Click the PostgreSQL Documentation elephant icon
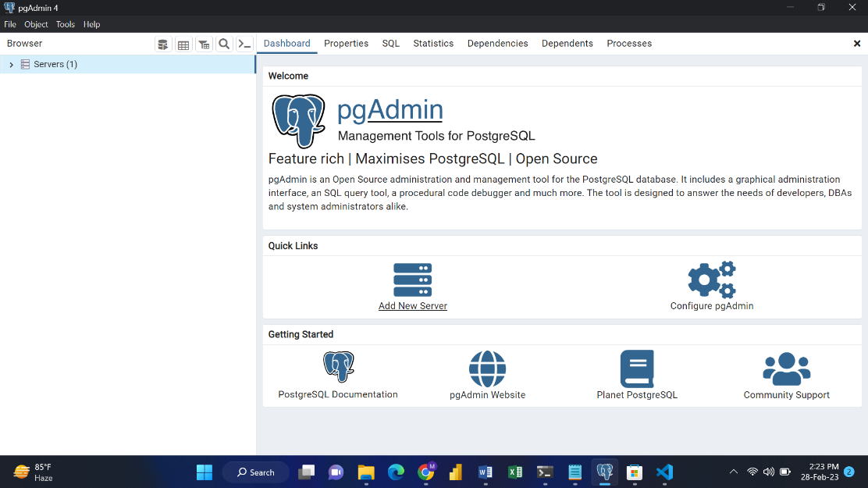This screenshot has height=488, width=868. (x=338, y=367)
